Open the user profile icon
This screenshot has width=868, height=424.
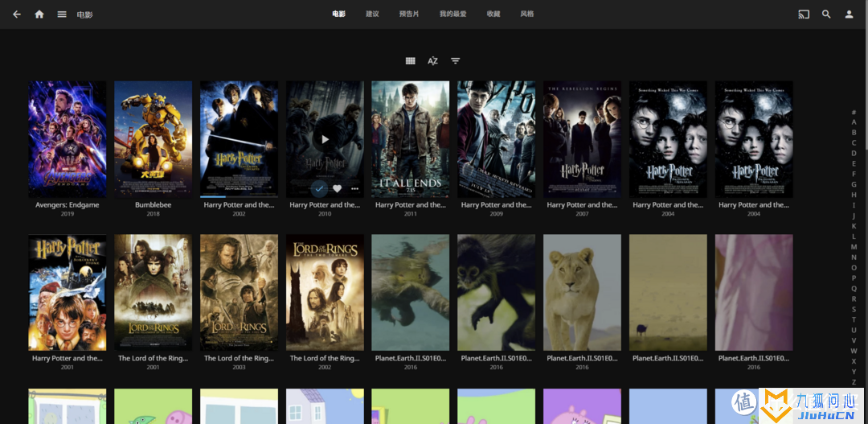point(850,14)
